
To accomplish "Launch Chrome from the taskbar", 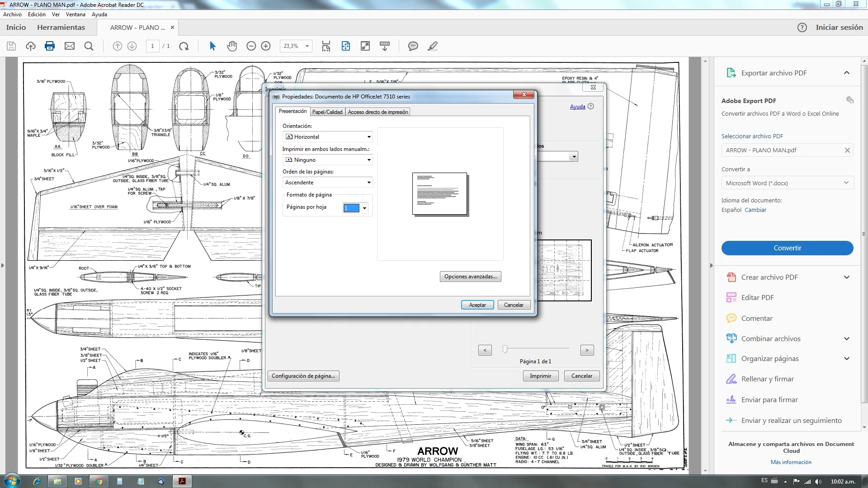I will coord(99,481).
